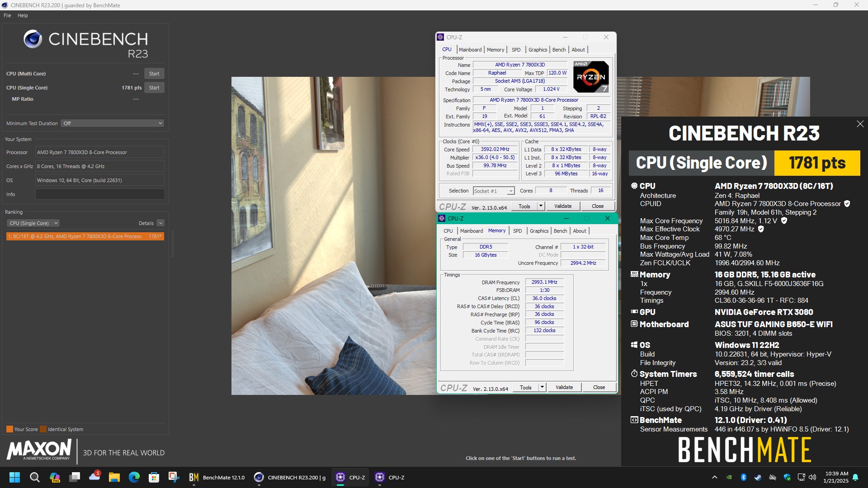Image resolution: width=868 pixels, height=488 pixels.
Task: Click Max Effective Clock verified shield icon
Action: [x=761, y=229]
